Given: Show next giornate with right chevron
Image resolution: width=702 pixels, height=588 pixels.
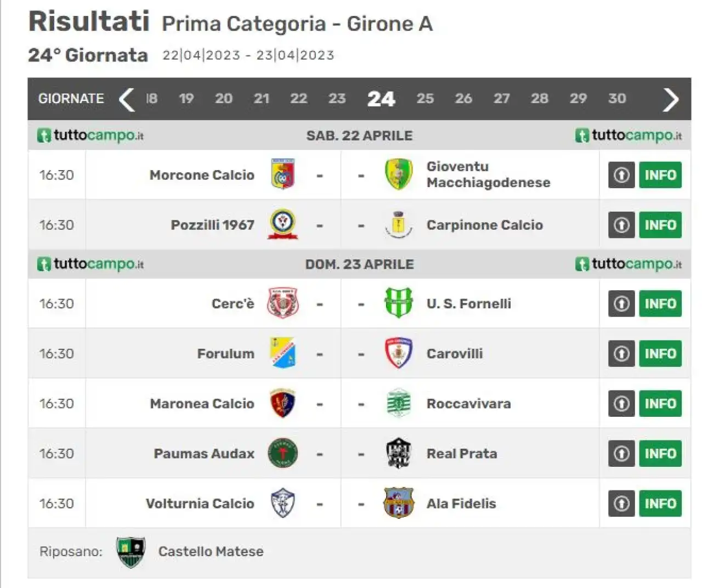Looking at the screenshot, I should [670, 99].
